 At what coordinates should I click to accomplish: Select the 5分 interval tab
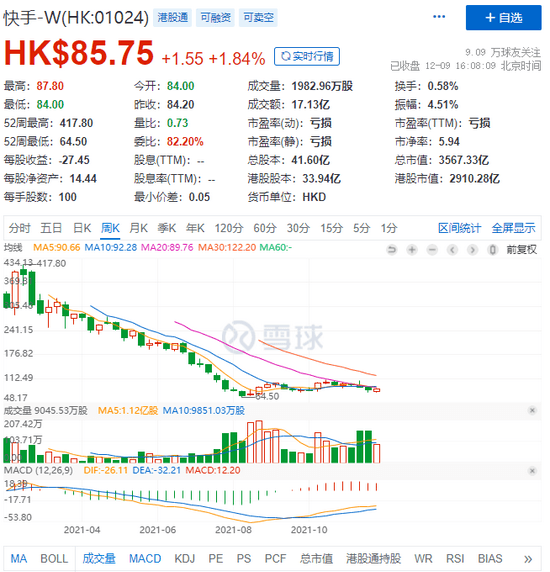coord(361,228)
